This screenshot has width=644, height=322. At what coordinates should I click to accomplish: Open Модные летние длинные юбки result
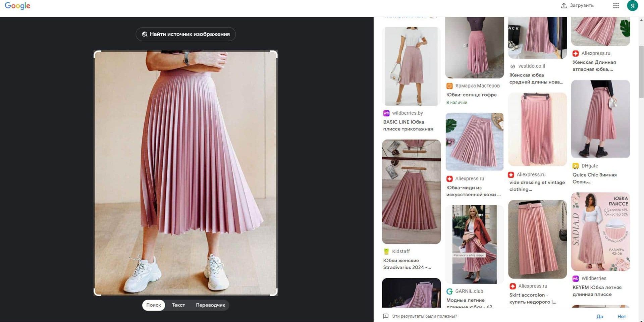coord(469,303)
